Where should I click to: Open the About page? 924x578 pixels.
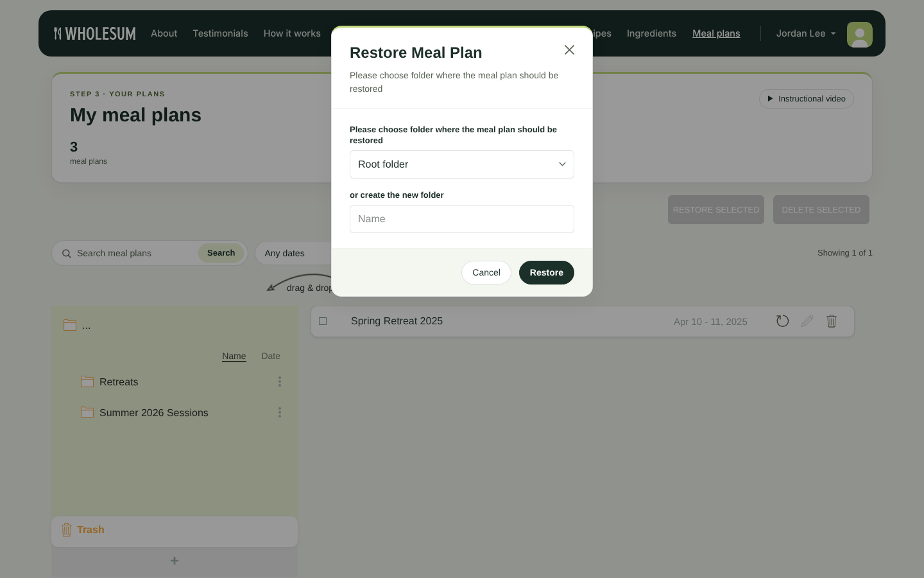[164, 33]
